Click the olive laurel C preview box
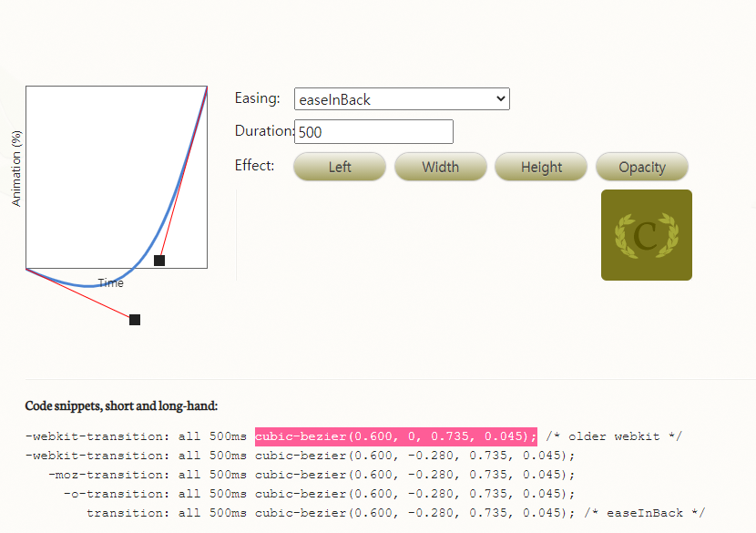 pos(647,235)
